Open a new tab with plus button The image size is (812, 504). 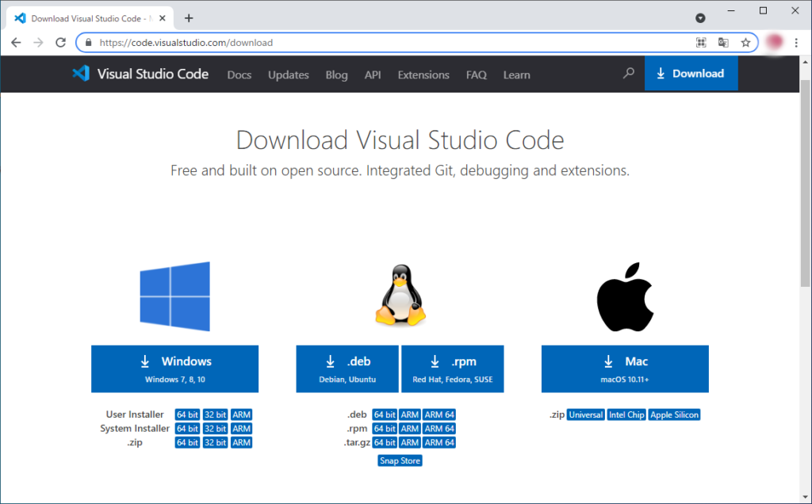[189, 18]
